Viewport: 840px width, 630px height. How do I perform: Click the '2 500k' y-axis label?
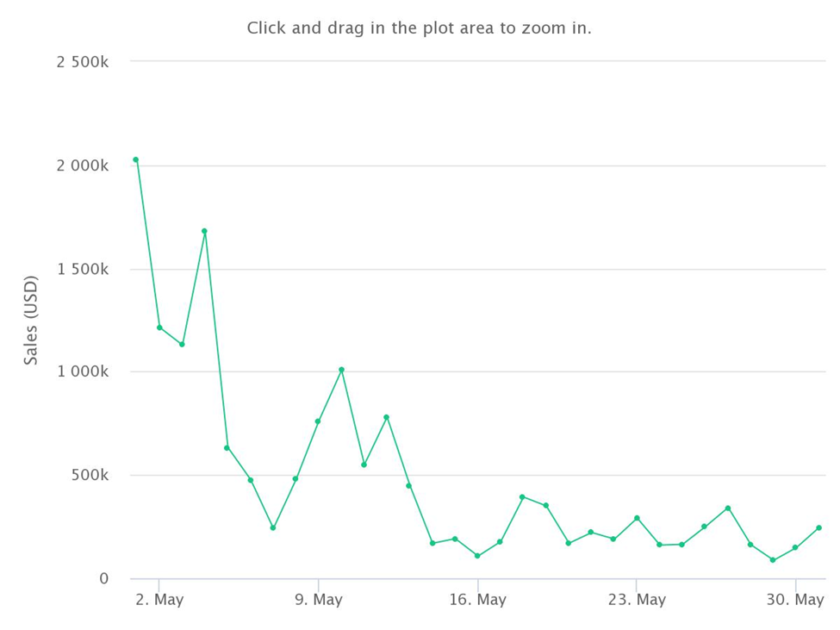pos(83,62)
